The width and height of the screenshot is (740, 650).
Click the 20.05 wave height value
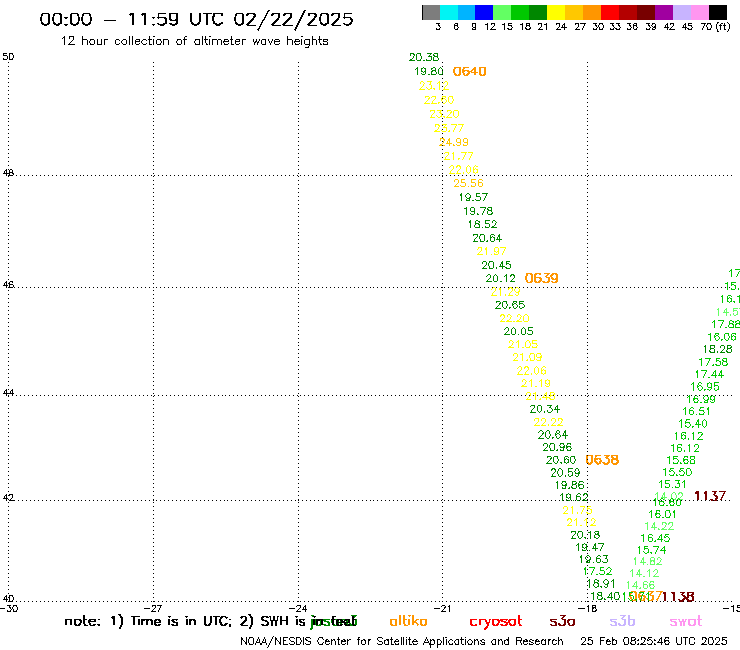click(518, 331)
